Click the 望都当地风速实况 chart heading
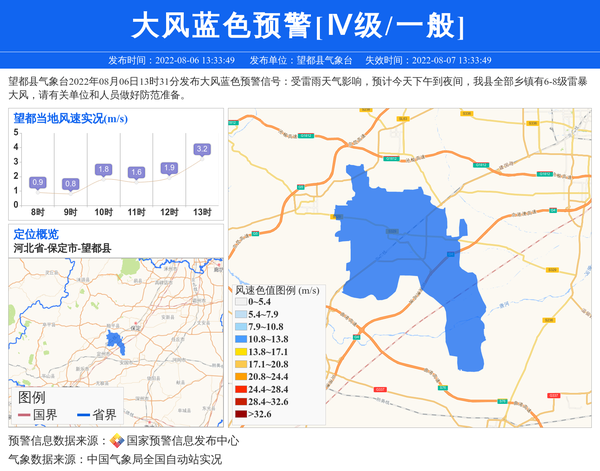 point(70,118)
